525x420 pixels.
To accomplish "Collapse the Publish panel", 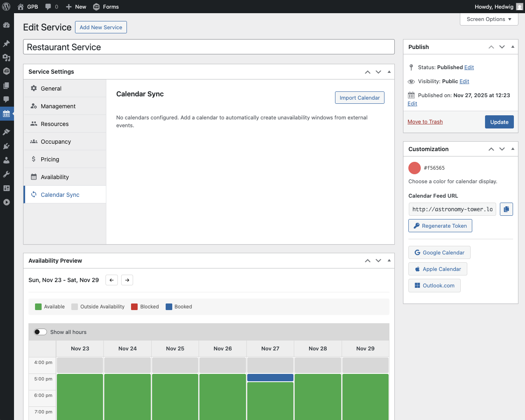I will (x=513, y=47).
